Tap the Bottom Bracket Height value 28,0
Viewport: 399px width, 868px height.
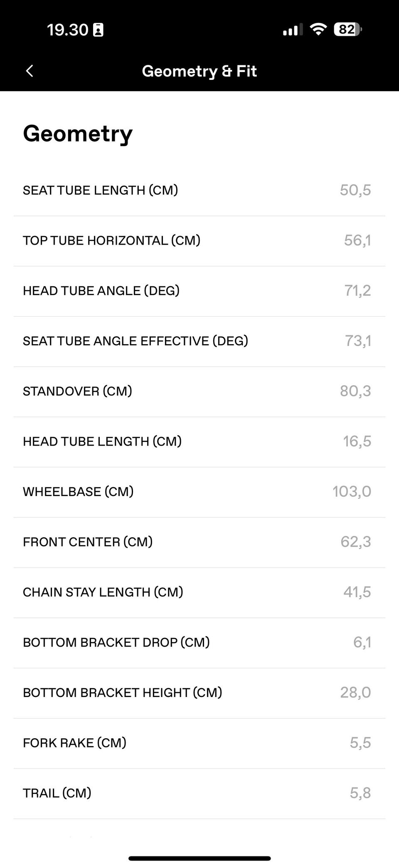tap(355, 692)
